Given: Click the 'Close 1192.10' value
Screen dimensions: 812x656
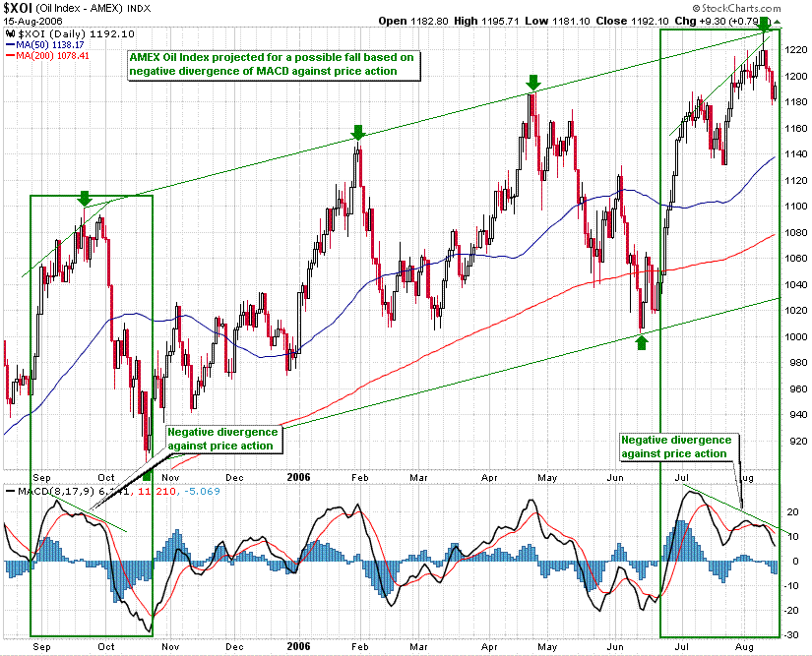Looking at the screenshot, I should 632,22.
